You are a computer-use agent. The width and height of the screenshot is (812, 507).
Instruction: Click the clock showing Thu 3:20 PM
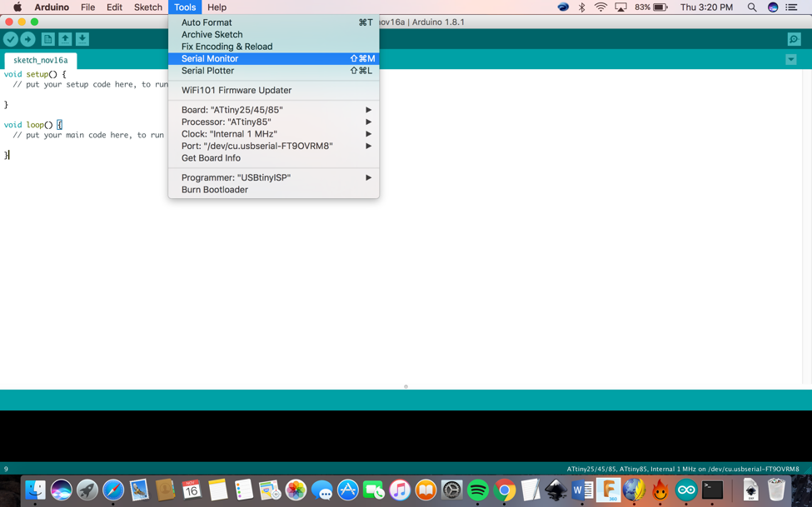pyautogui.click(x=706, y=7)
